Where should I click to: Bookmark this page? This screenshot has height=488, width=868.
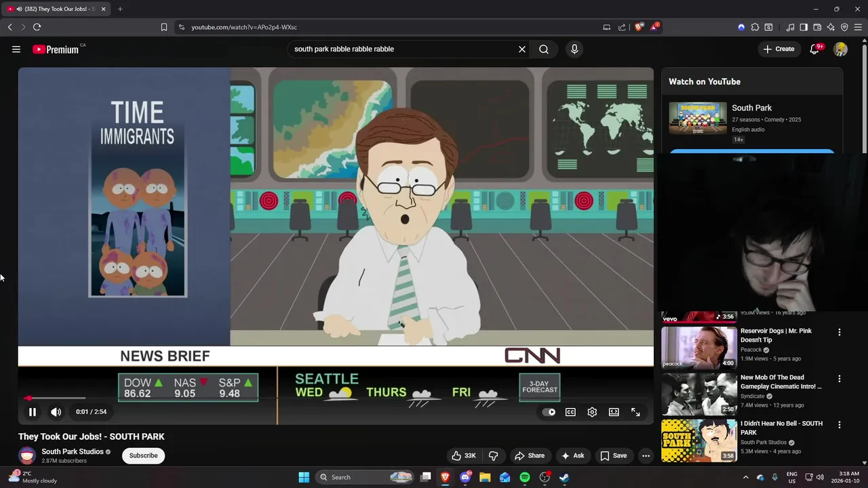164,27
